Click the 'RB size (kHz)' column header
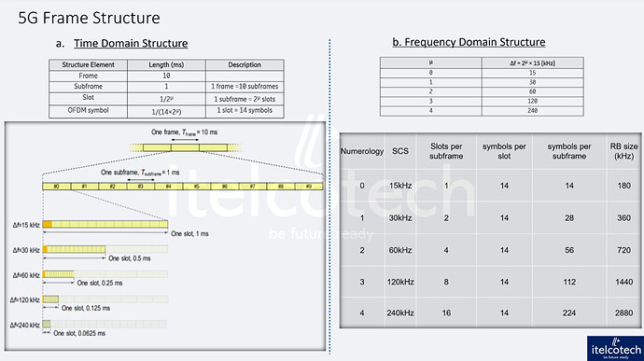 (623, 151)
